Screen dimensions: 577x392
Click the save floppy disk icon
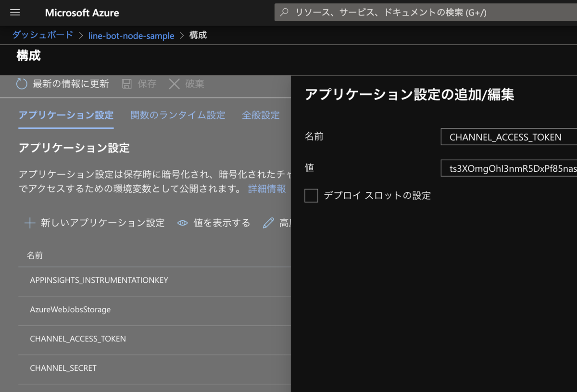point(126,84)
